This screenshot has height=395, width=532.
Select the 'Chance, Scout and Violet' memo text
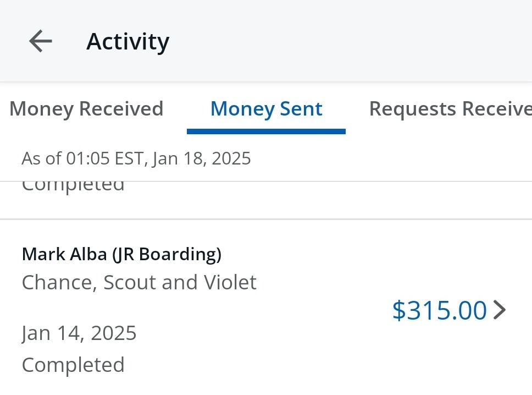139,282
